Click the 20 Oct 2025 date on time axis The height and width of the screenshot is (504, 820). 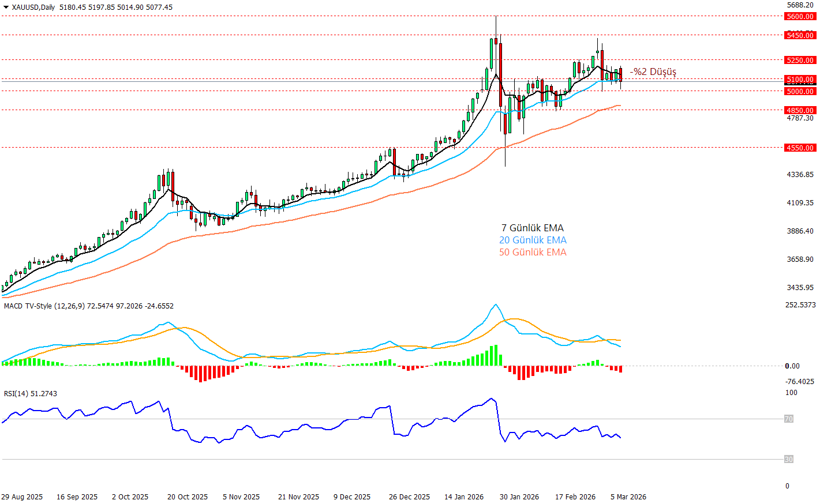point(188,497)
